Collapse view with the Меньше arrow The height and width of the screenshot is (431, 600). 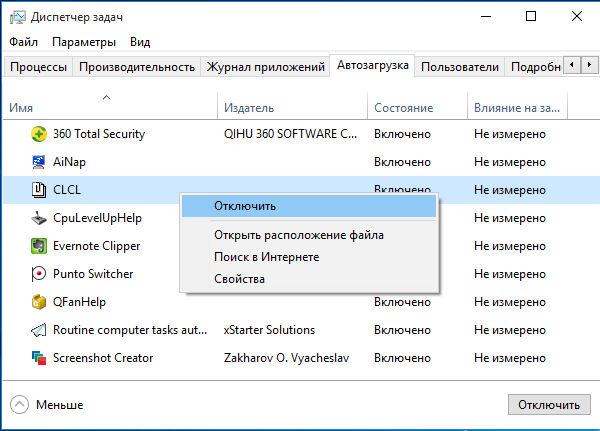tap(20, 404)
